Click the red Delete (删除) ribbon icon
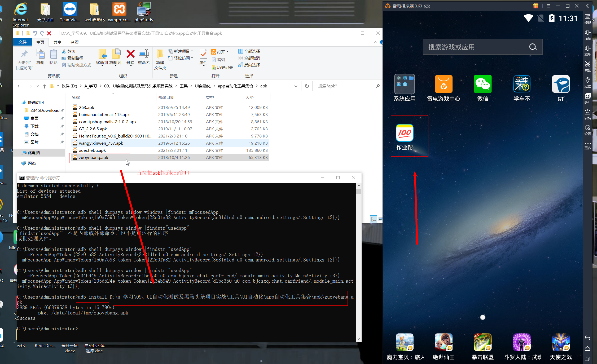 tap(130, 54)
